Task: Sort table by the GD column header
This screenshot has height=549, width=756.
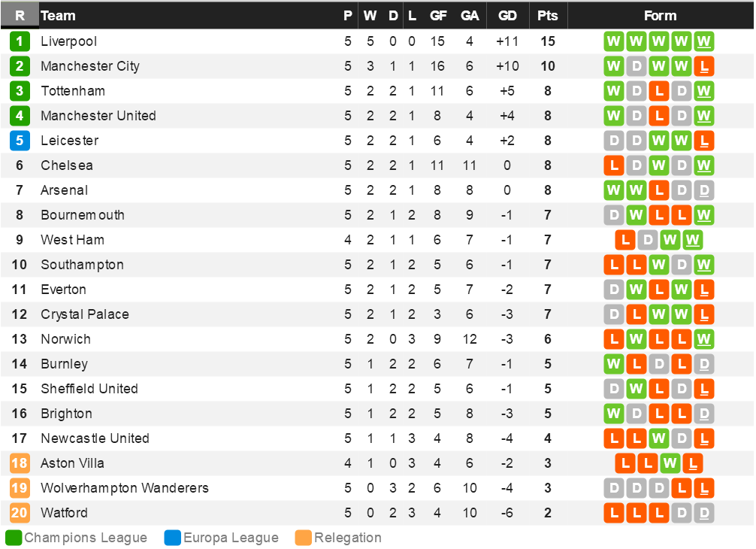Action: pyautogui.click(x=507, y=16)
